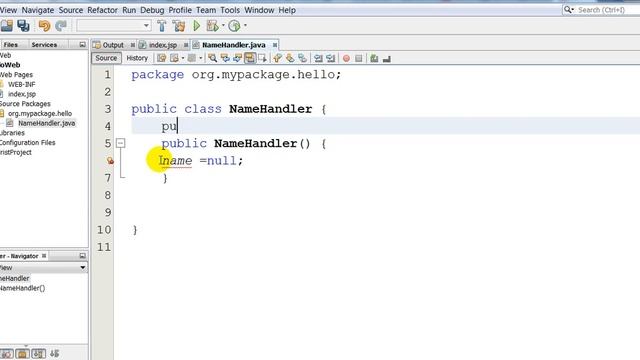Open the Refactor menu
The image size is (640, 360).
pyautogui.click(x=102, y=10)
